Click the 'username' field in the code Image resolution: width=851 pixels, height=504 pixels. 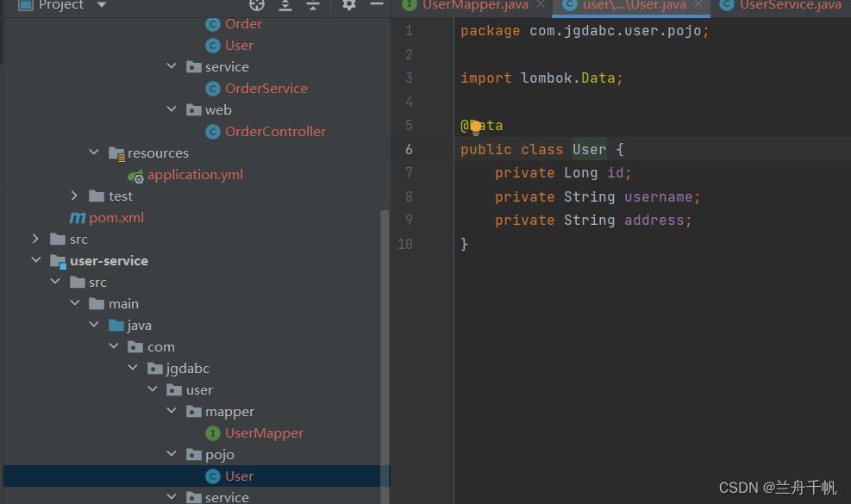click(659, 197)
